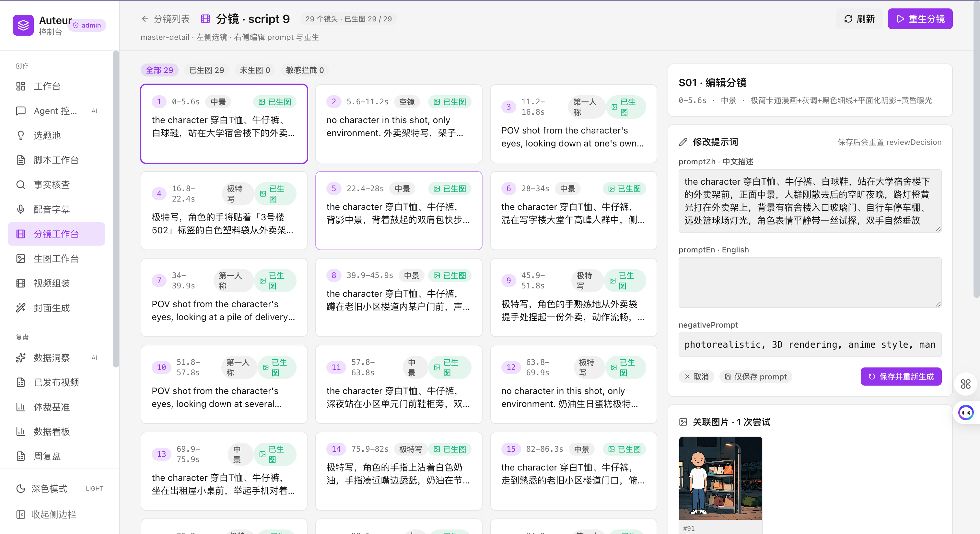Viewport: 980px width, 534px height.
Task: Click the storyboard icon beside 分镜 · script 9
Action: click(205, 19)
